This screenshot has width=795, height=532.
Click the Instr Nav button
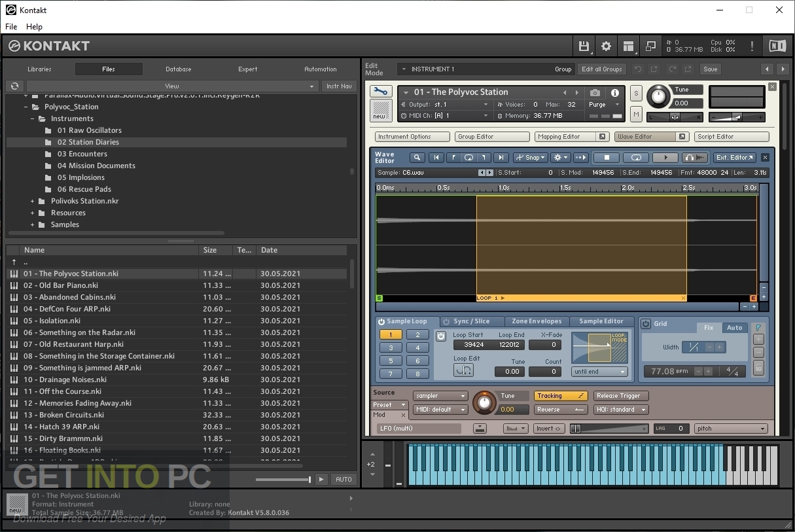(x=339, y=86)
